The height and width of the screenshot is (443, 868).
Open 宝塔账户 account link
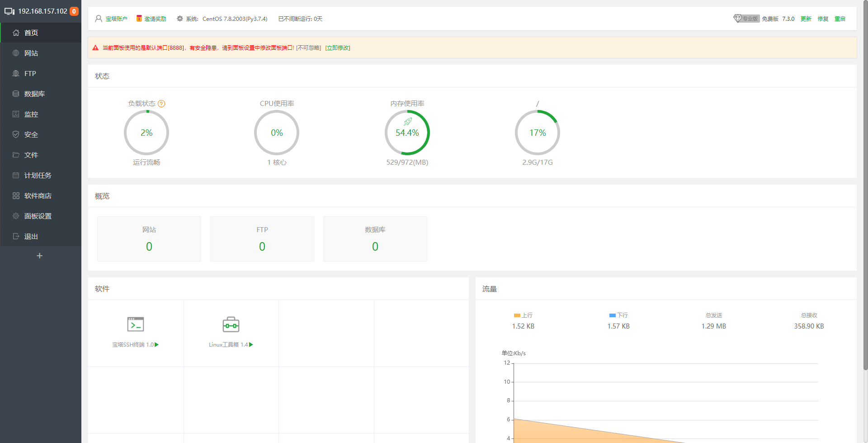(x=116, y=19)
